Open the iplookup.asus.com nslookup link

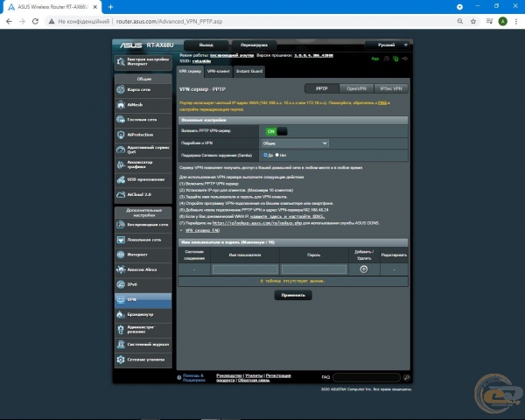click(256, 223)
